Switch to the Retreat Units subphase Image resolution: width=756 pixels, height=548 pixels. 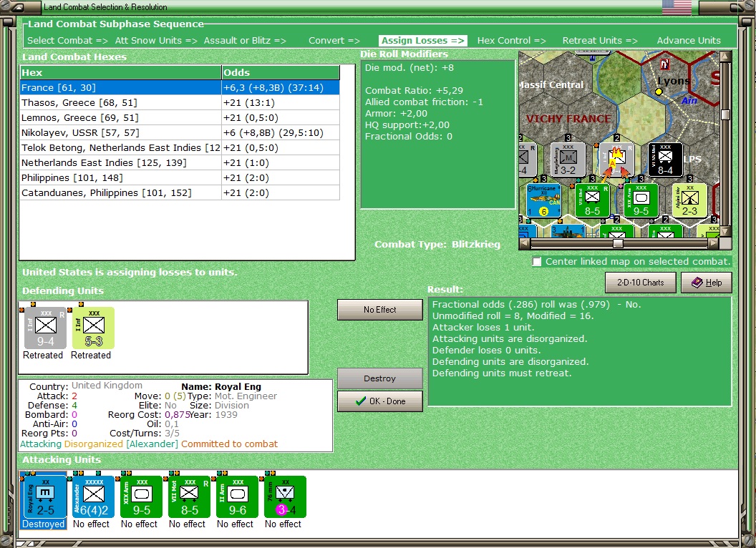(600, 40)
